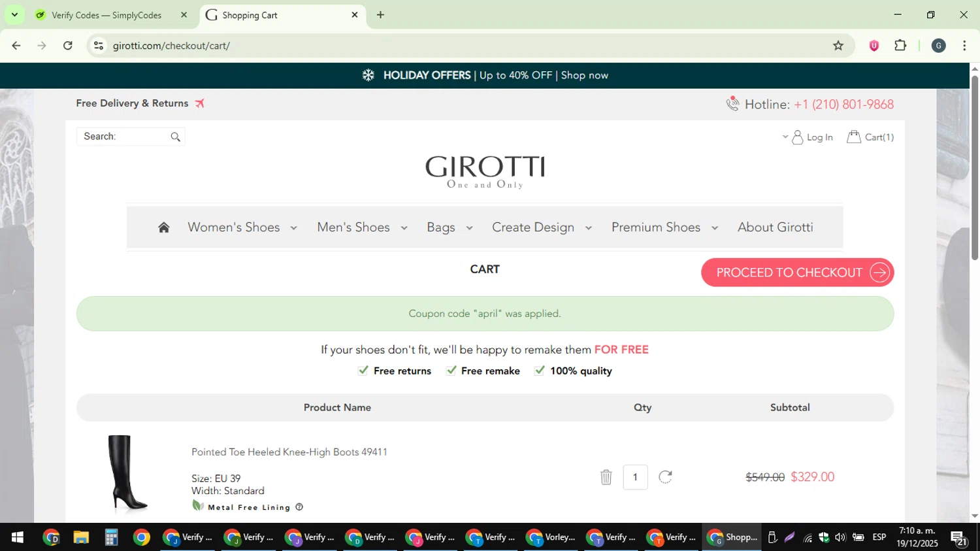
Task: Click the trash icon to remove boots
Action: (606, 477)
